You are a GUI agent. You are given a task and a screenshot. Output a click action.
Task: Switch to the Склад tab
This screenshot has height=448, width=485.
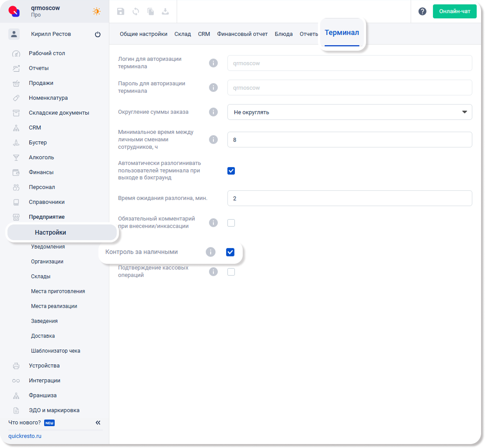(182, 34)
